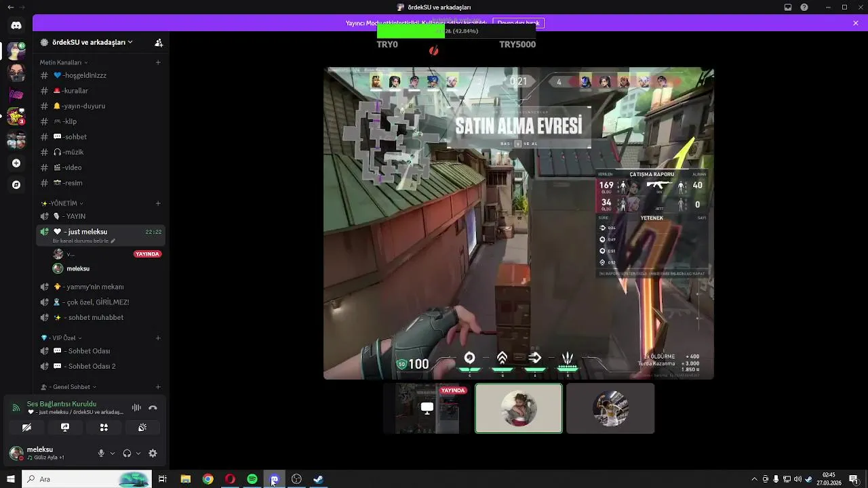This screenshot has width=868, height=488.
Task: Go back with the navigation arrow
Action: [10, 7]
